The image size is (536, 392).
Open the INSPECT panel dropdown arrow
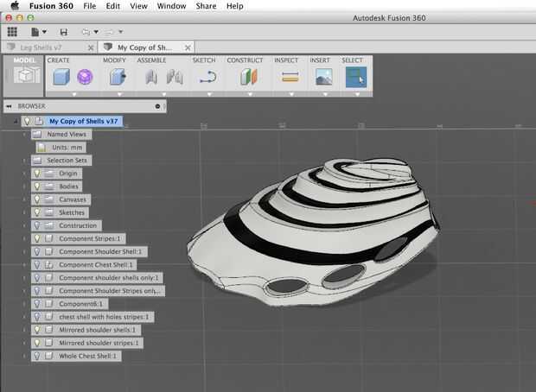coord(291,94)
